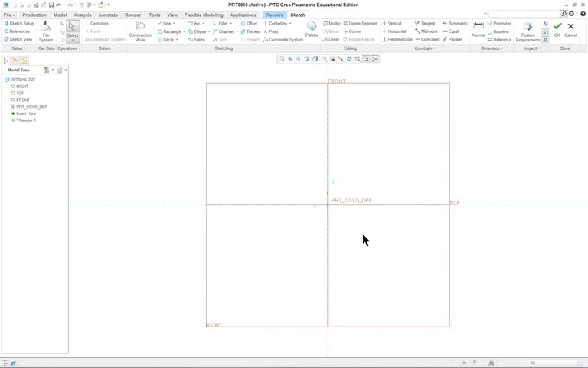Image resolution: width=588 pixels, height=368 pixels.
Task: Expand the Operations group menu
Action: (x=69, y=48)
